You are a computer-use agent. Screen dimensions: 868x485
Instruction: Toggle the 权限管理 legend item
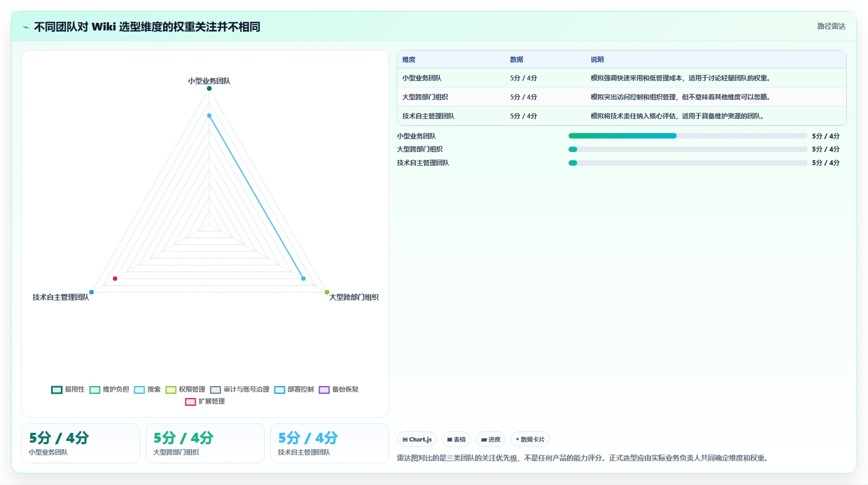pos(185,389)
